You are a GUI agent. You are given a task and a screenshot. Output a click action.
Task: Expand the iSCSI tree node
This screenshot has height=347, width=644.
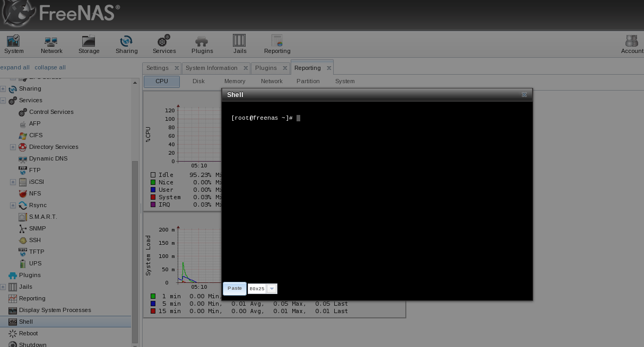(13, 182)
